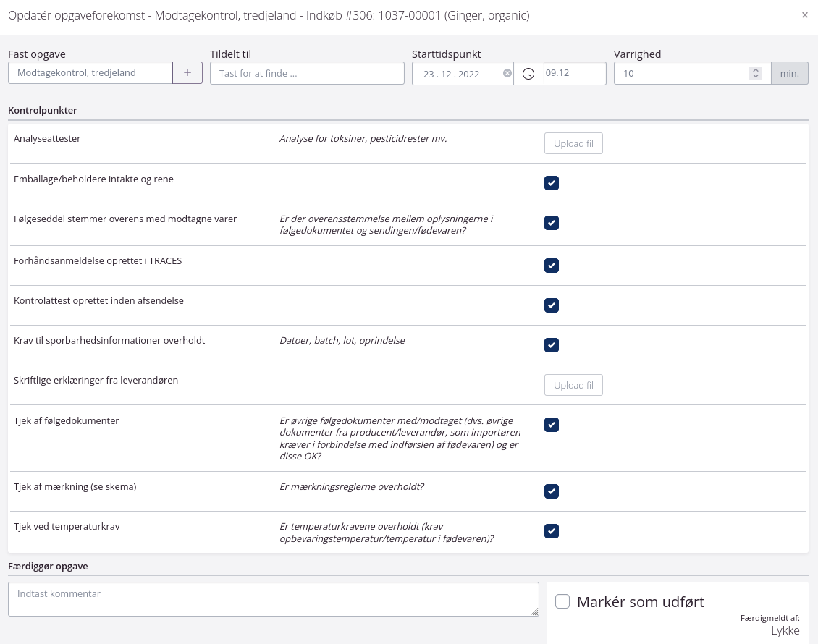
Task: Toggle Kontrolattest oprettet inden afsendelse checkbox
Action: (552, 305)
